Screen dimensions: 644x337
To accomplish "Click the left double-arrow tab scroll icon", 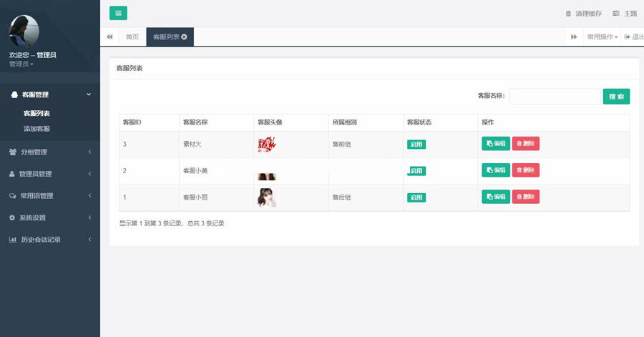I will pos(109,36).
